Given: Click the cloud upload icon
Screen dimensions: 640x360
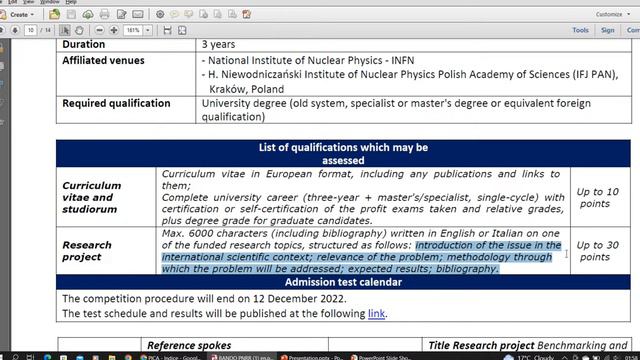Looking at the screenshot, I should 88,14.
